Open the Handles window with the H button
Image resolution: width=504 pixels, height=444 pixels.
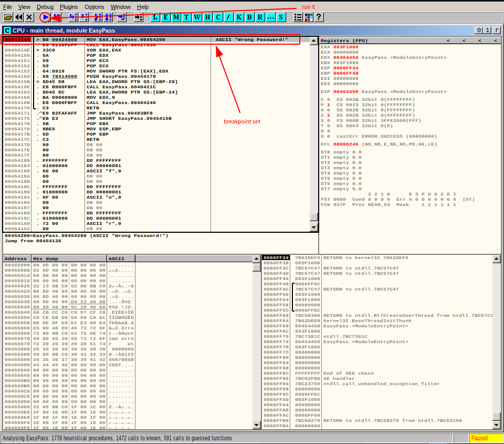(x=208, y=17)
